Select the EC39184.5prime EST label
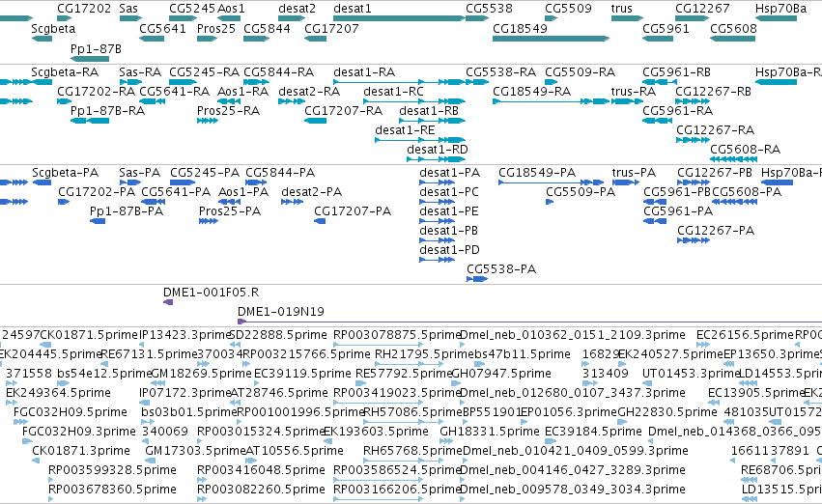Screen dimensions: 822x504 tap(593, 432)
